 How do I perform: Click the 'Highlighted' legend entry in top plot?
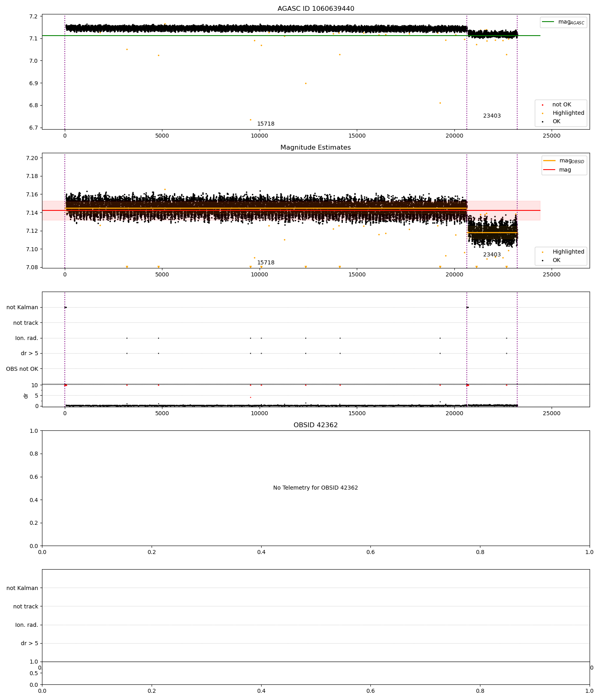[564, 113]
